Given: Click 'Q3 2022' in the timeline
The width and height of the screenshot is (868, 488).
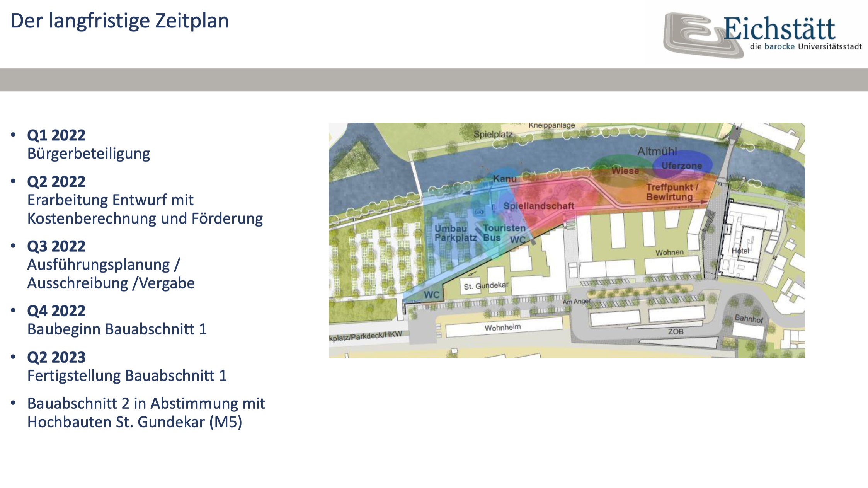Looking at the screenshot, I should click(x=56, y=246).
